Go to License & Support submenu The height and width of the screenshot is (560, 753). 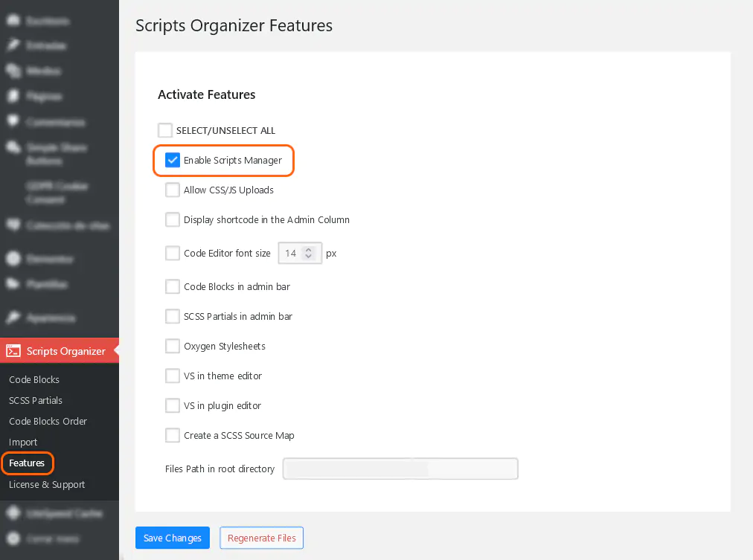tap(47, 484)
